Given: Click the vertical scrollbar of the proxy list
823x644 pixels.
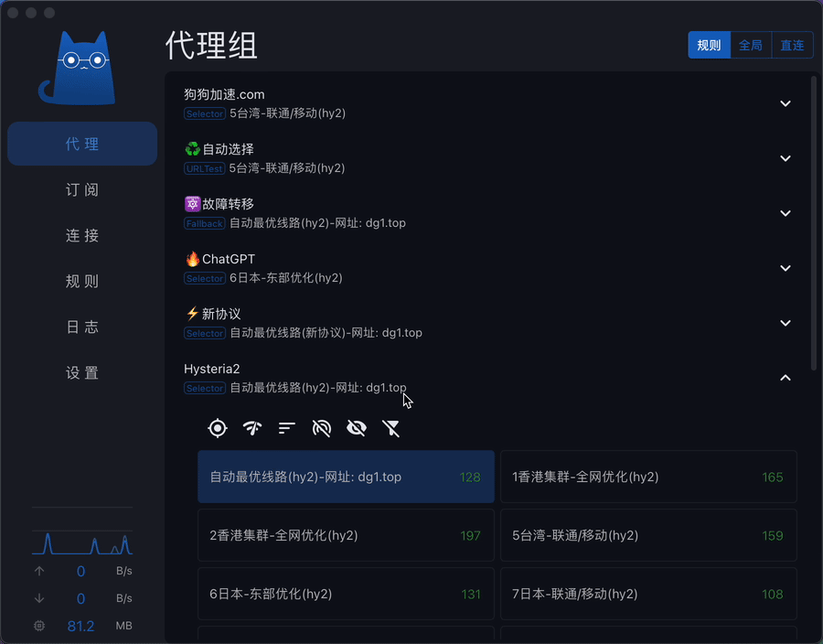Looking at the screenshot, I should [814, 220].
